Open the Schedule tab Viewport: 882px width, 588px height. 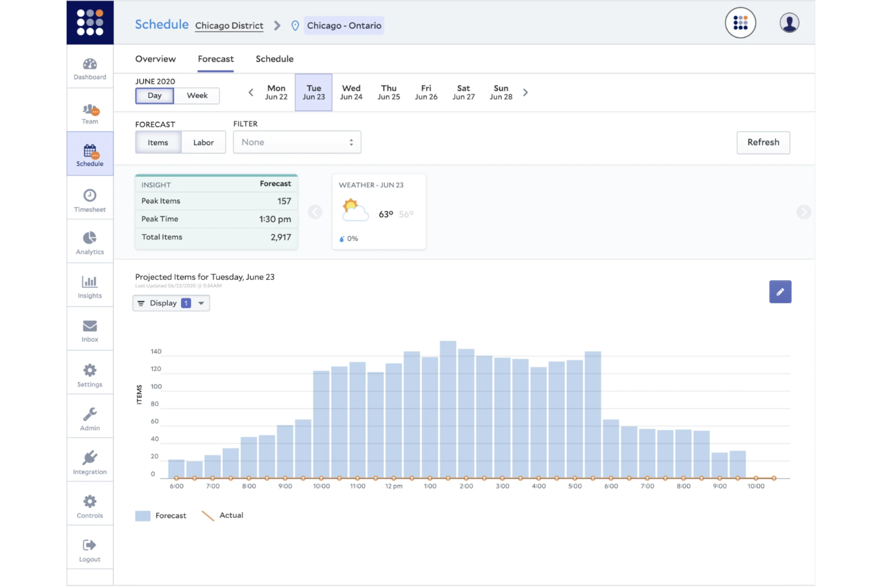[275, 59]
